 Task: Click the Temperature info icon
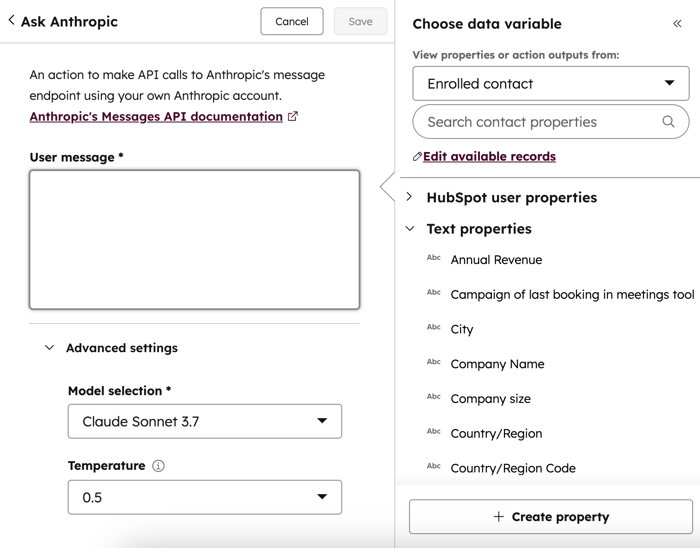[158, 466]
